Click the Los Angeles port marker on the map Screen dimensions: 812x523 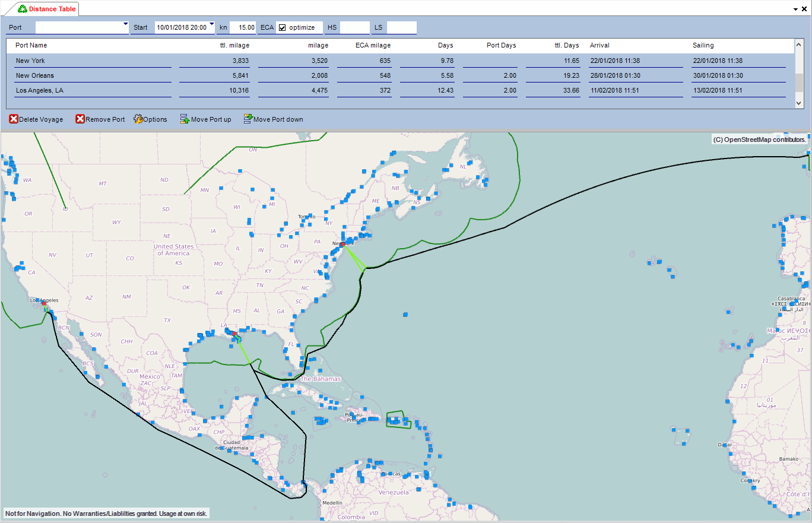(43, 305)
